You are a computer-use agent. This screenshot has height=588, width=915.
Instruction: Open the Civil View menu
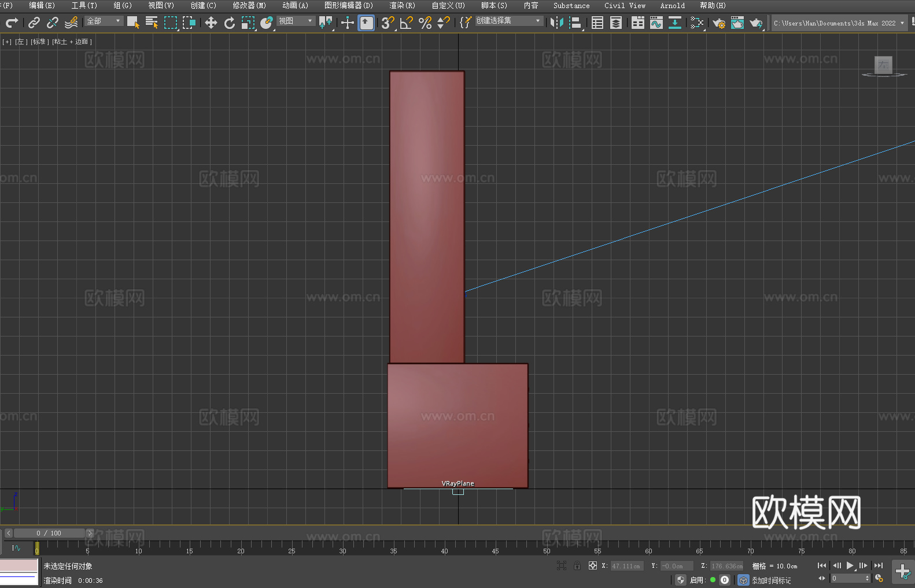[x=625, y=5]
